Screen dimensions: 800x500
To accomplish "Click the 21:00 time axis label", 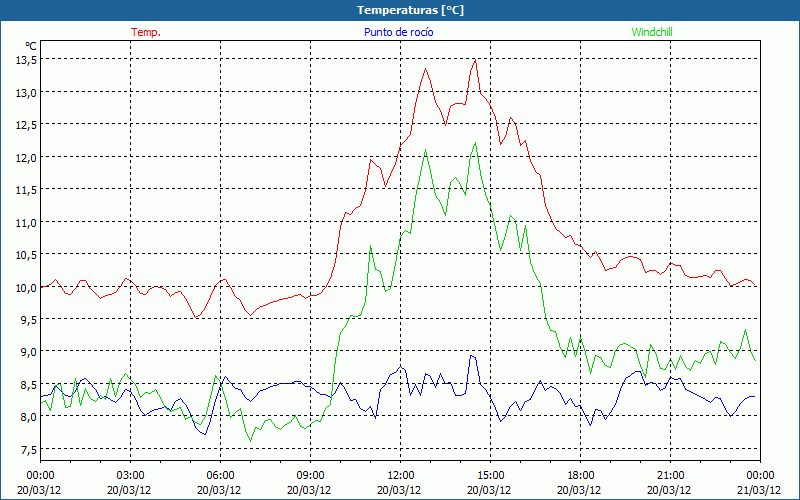I will coord(670,476).
